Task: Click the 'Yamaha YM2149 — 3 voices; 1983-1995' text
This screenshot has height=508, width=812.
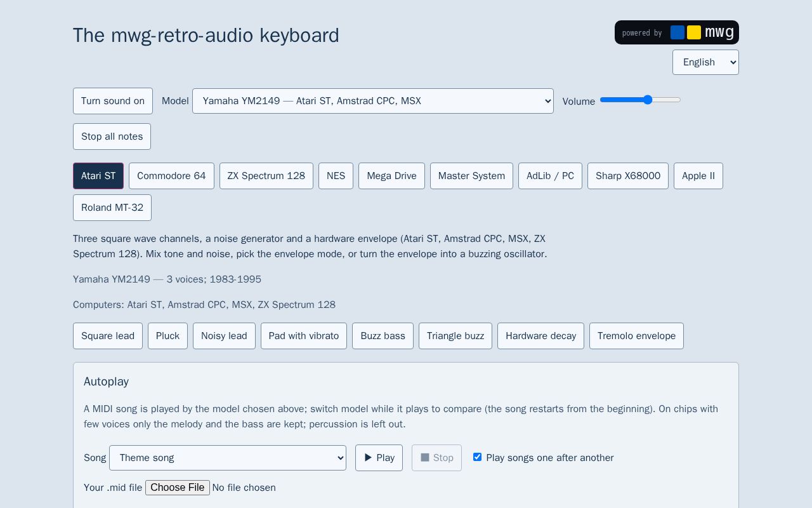Action: point(167,279)
